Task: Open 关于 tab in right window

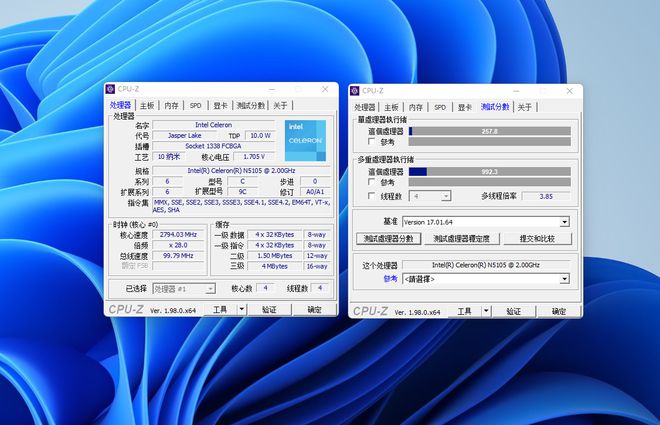Action: pos(525,107)
